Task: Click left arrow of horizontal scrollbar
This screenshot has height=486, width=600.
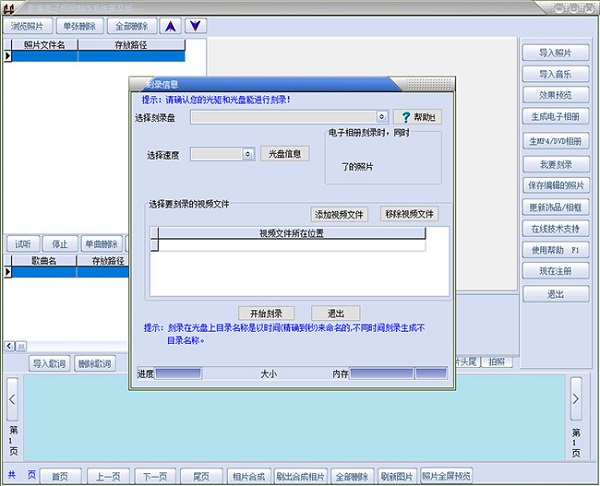Action: pyautogui.click(x=9, y=346)
